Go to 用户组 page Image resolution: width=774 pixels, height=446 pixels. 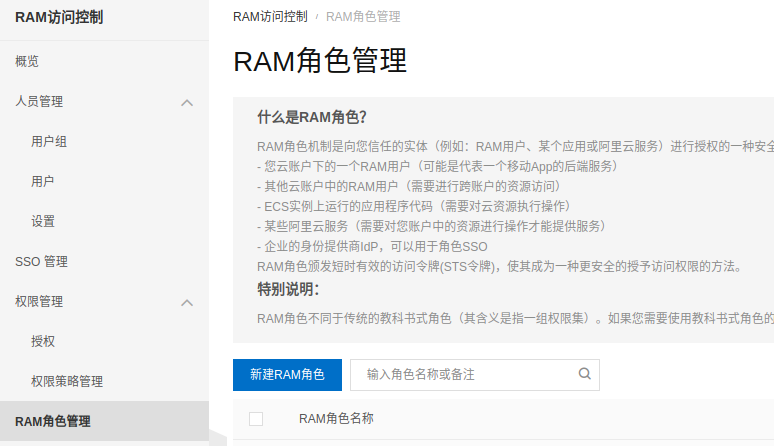click(x=49, y=142)
